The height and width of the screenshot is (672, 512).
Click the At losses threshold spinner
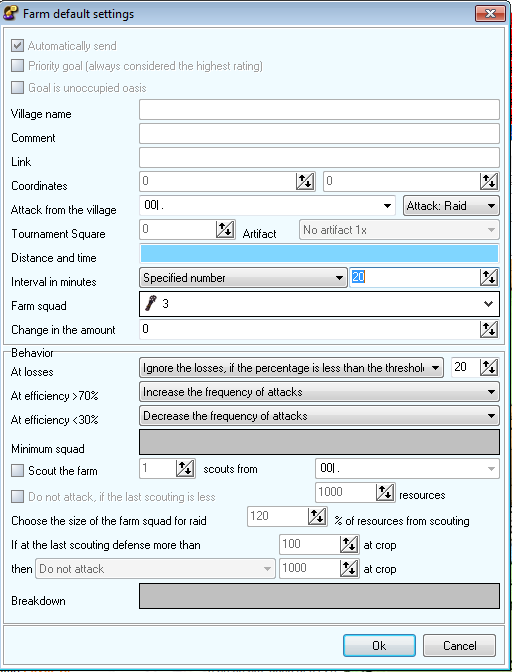pyautogui.click(x=489, y=367)
